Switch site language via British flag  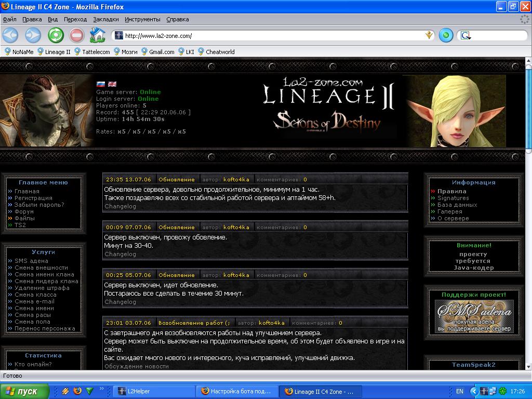click(112, 84)
